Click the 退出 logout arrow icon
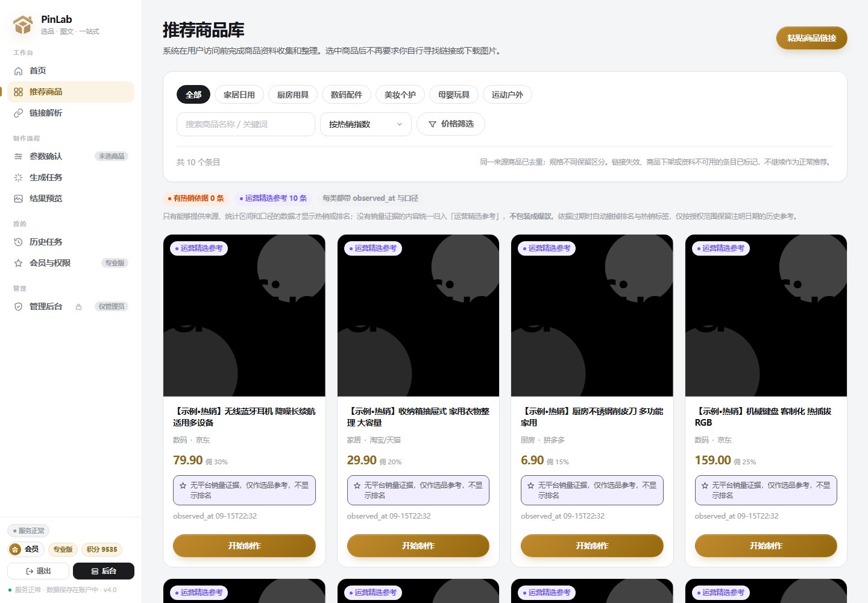Screen dimensions: 868x603 [x=30, y=571]
